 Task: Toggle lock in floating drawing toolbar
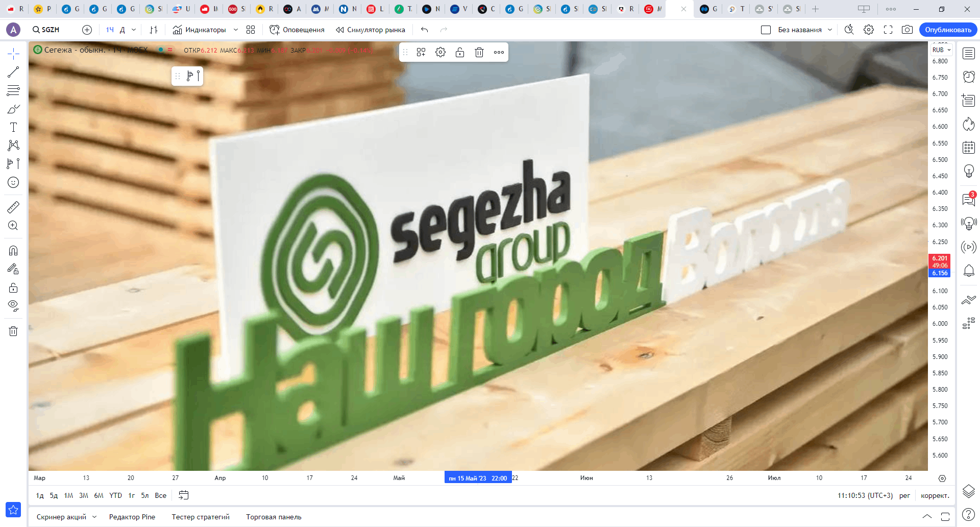pos(460,52)
